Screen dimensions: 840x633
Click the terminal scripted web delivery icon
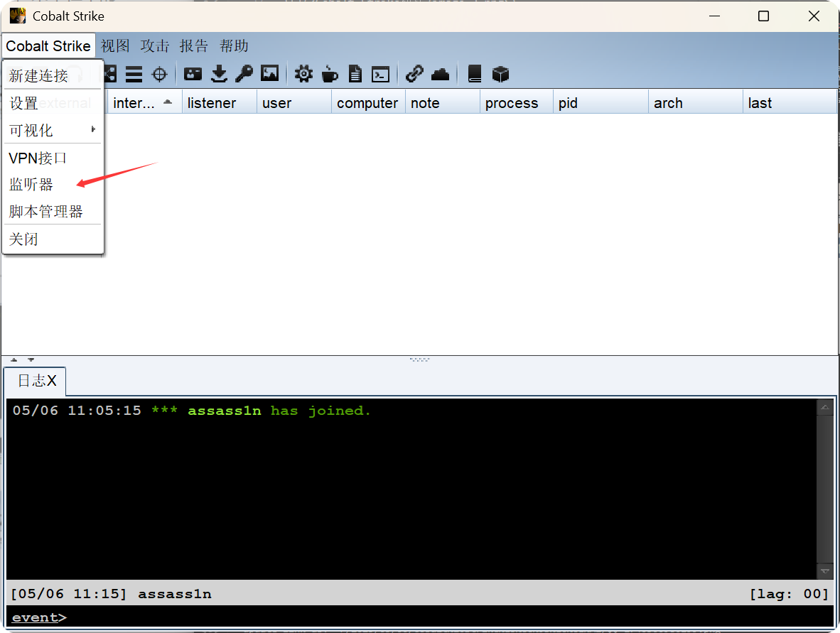pyautogui.click(x=380, y=75)
